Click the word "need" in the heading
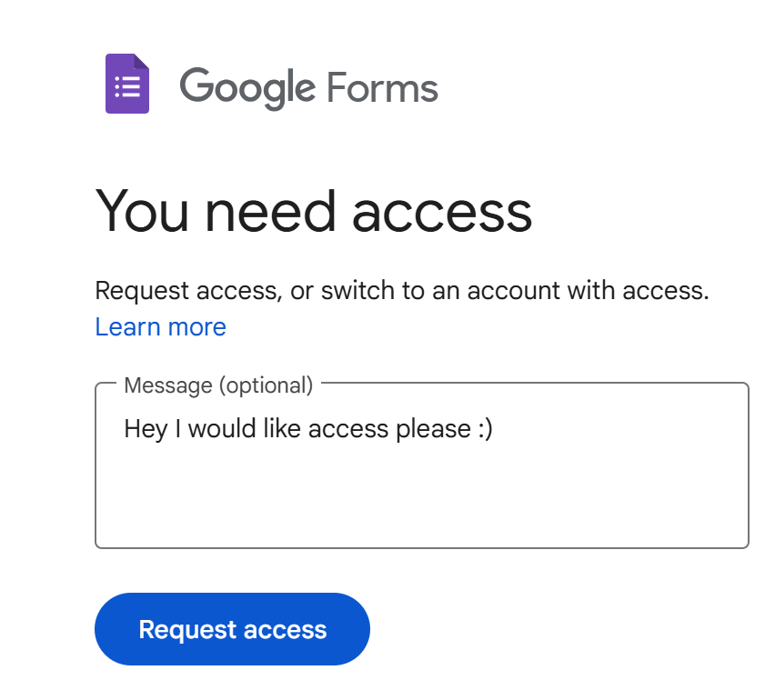Image resolution: width=775 pixels, height=700 pixels. point(270,212)
